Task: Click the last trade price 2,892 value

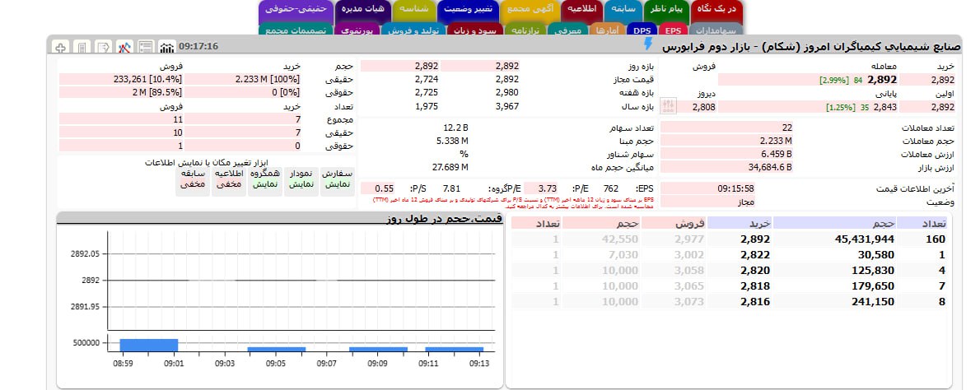Action: [882, 79]
